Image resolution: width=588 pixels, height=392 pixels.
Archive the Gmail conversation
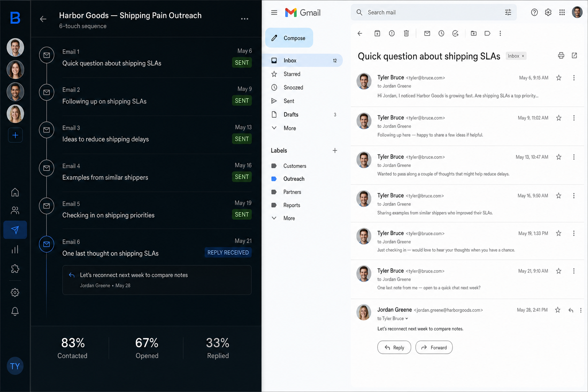click(377, 33)
